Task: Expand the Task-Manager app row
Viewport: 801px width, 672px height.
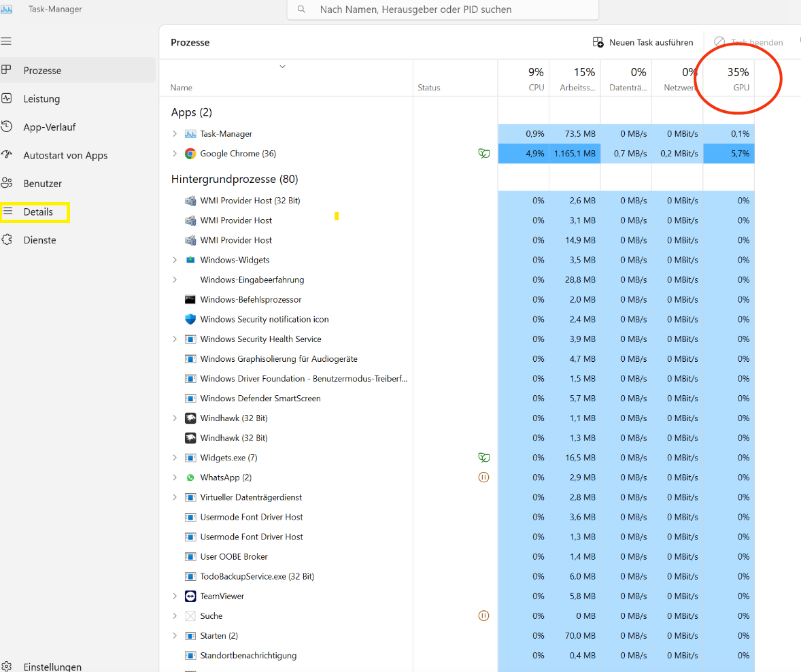Action: [175, 134]
